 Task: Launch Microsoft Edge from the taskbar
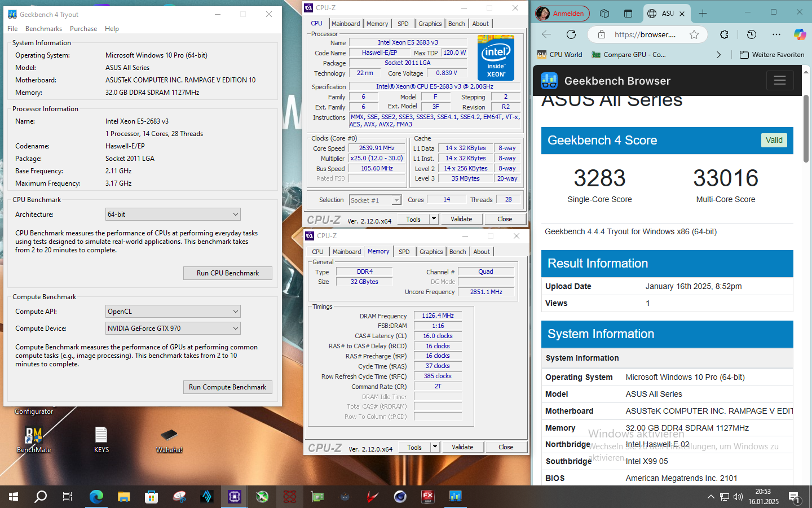point(96,497)
